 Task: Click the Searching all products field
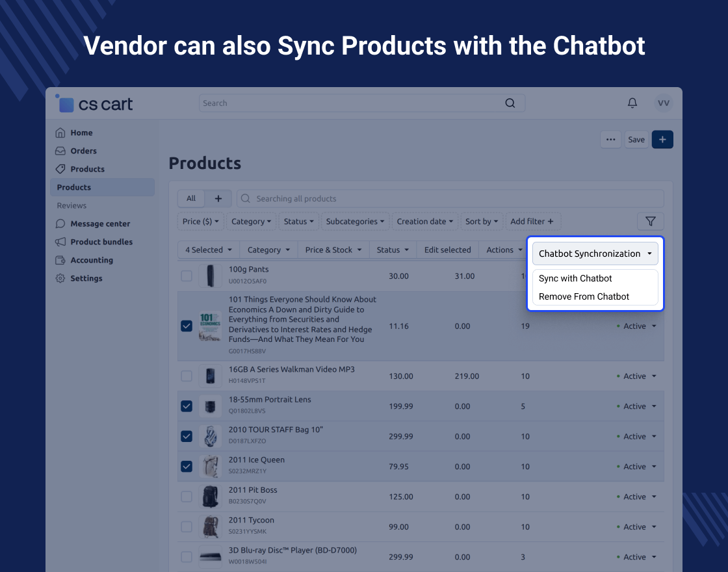(448, 199)
